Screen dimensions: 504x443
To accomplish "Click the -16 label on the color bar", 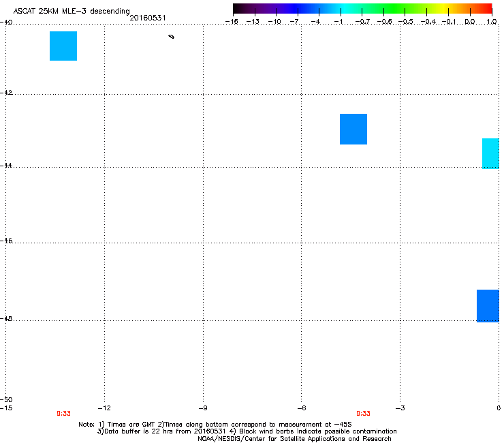I will [x=232, y=22].
